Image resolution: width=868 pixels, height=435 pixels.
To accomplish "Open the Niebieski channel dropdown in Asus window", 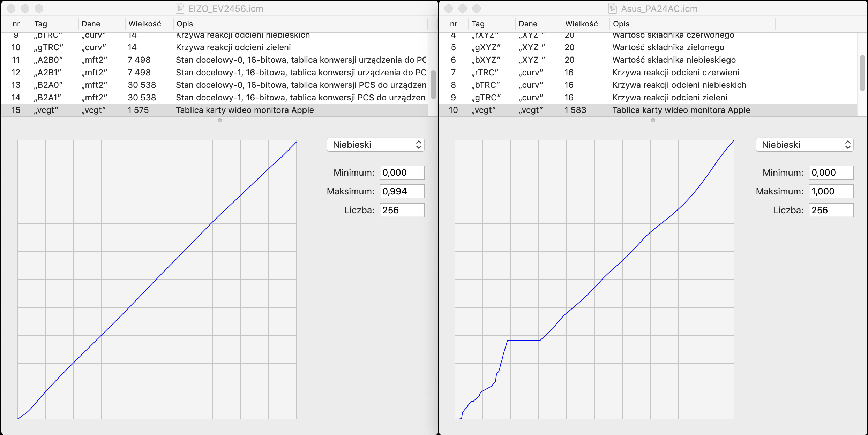I will click(805, 145).
